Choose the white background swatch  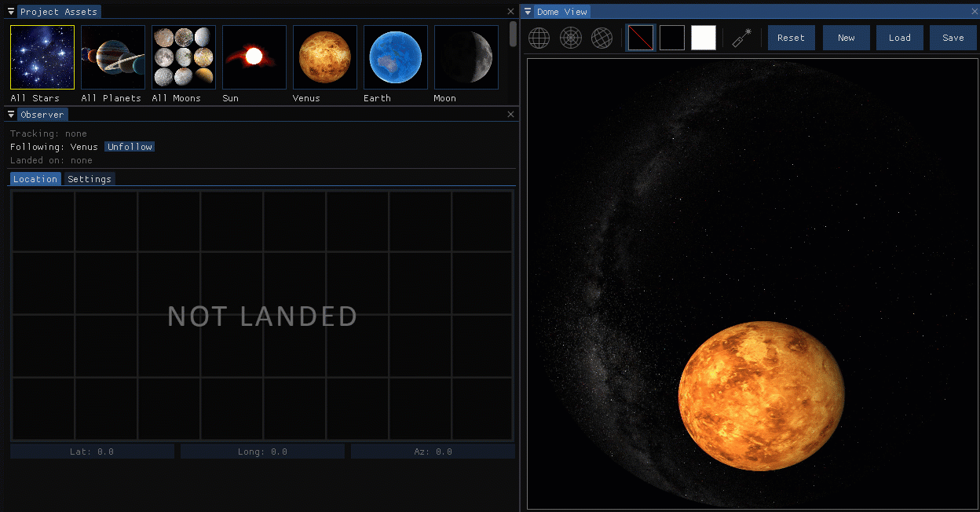[704, 38]
